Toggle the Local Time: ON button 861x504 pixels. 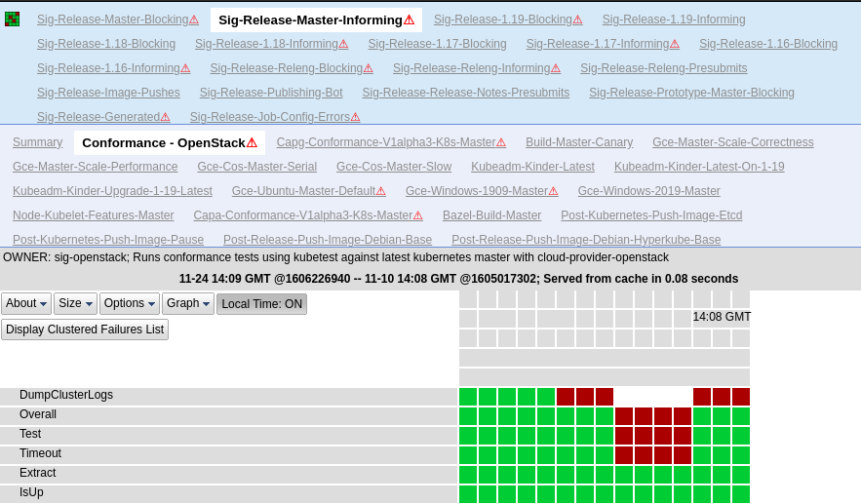pyautogui.click(x=262, y=303)
